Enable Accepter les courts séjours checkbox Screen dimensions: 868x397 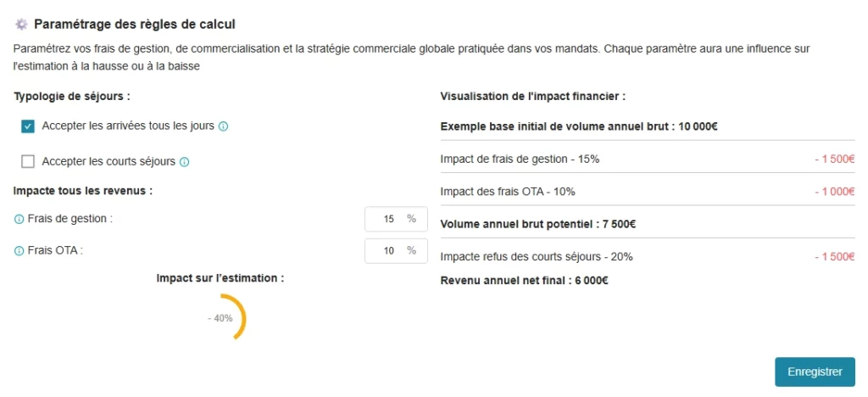pos(28,162)
